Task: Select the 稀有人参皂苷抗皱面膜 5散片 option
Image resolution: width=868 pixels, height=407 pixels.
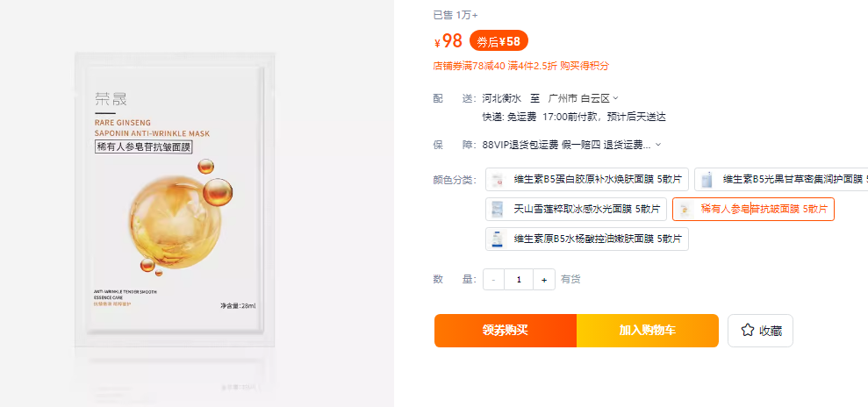Action: pos(753,210)
